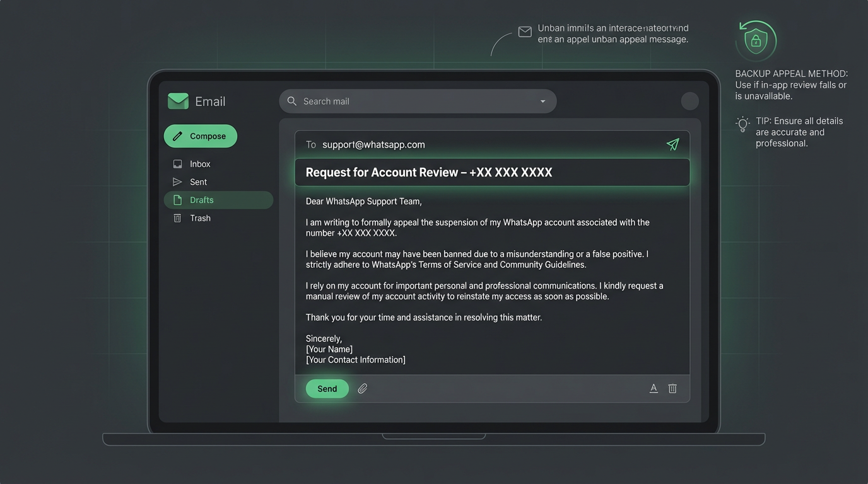Click the profile avatar circle
Image resolution: width=868 pixels, height=484 pixels.
pyautogui.click(x=689, y=101)
